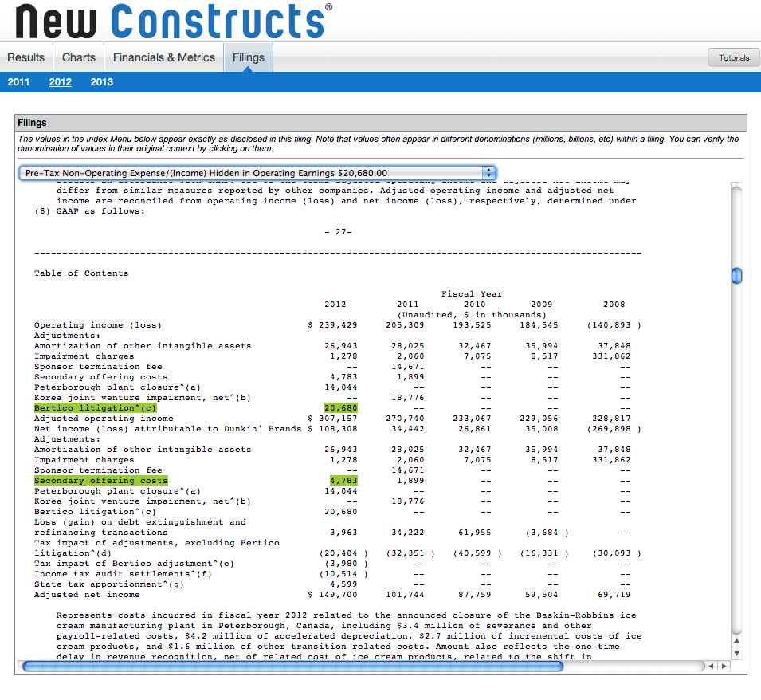
Task: Click Operating income (loss) row label
Action: click(98, 325)
